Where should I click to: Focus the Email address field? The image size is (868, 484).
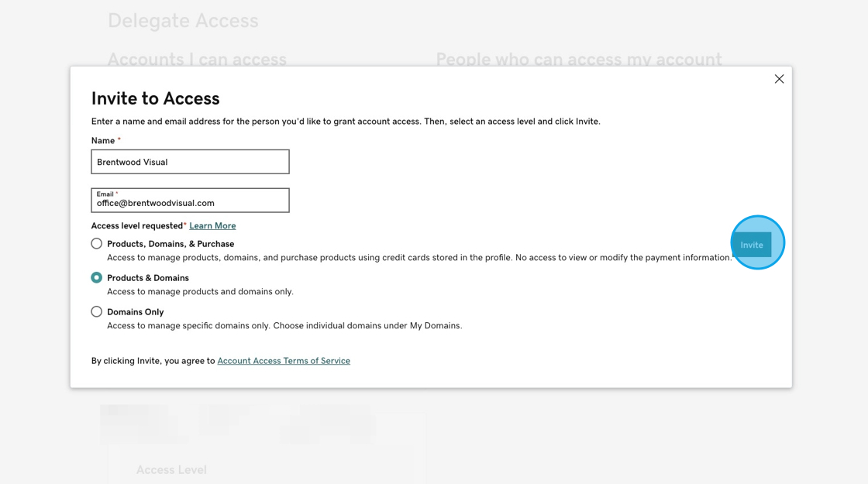point(190,201)
